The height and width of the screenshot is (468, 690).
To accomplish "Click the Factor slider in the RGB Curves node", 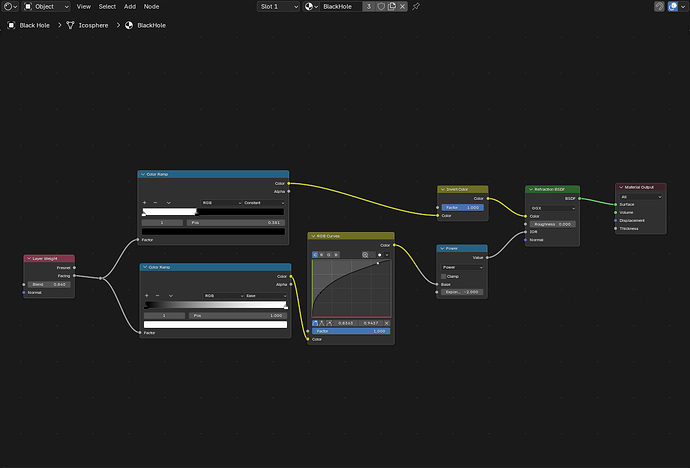I will tap(351, 331).
